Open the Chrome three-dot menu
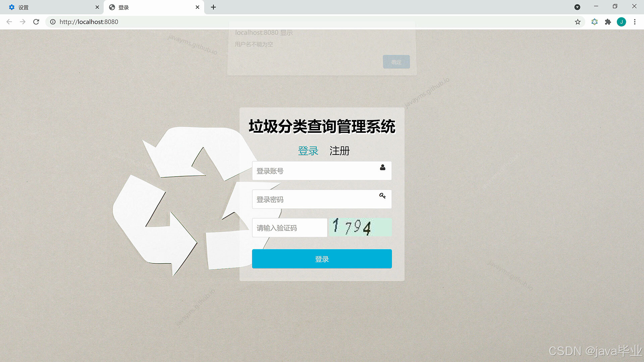Screen dimensions: 644x362 (635, 22)
